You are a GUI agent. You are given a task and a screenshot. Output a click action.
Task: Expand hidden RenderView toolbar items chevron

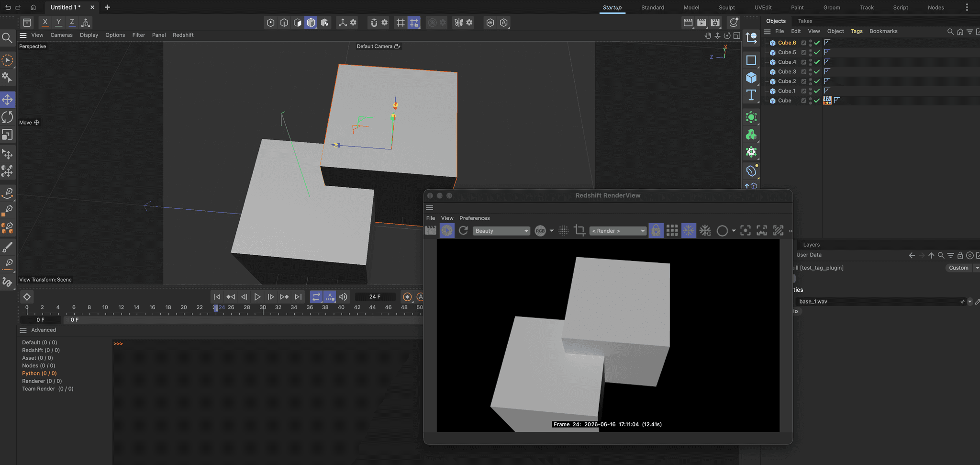tap(791, 231)
